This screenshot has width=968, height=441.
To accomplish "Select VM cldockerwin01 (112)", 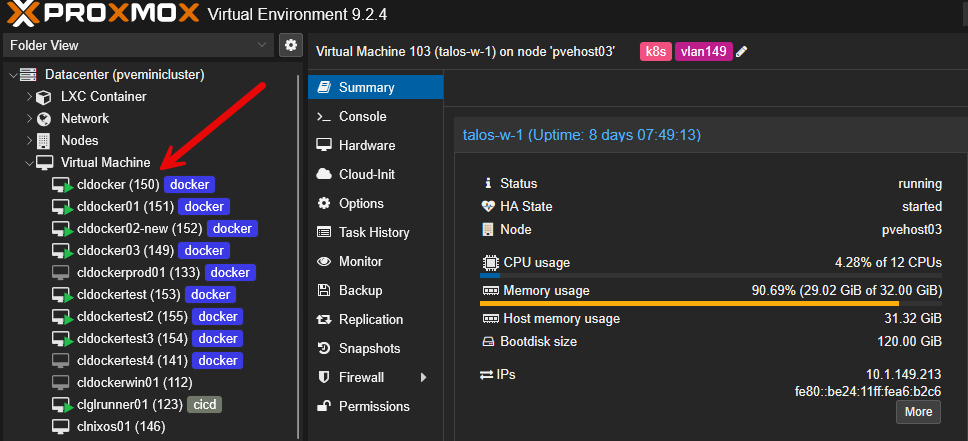I will 135,382.
